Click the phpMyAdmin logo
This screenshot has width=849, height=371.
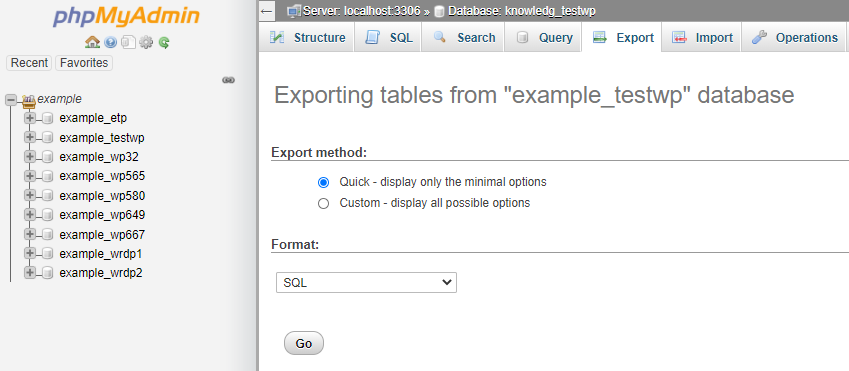(x=126, y=17)
